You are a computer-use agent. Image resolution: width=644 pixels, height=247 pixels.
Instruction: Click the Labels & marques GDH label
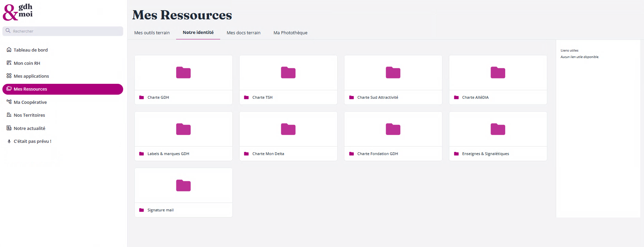pos(168,154)
